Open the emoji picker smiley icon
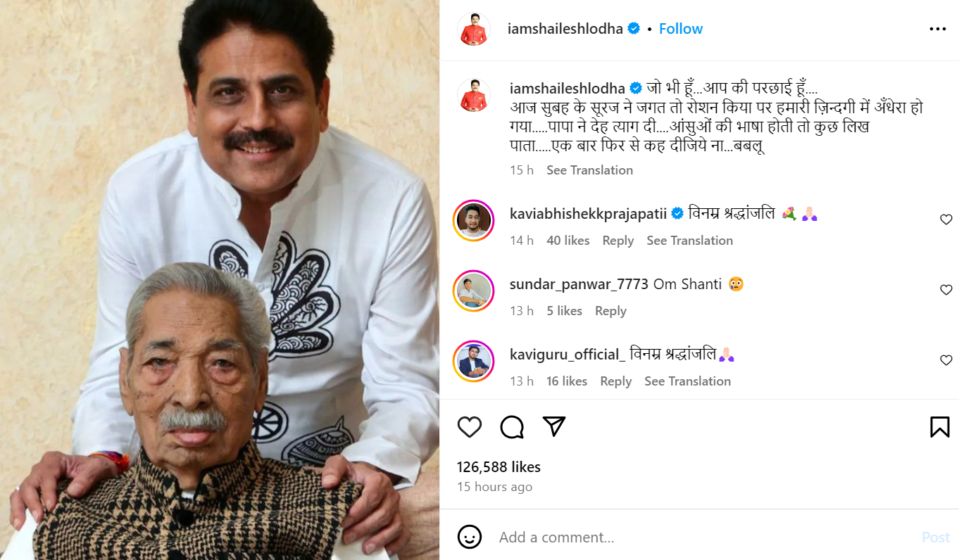The width and height of the screenshot is (959, 560). [x=470, y=537]
